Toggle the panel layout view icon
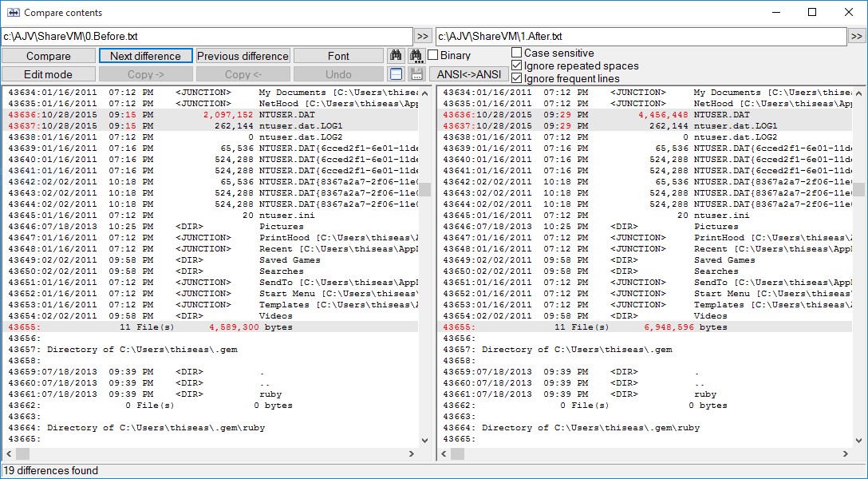This screenshot has width=868, height=479. click(x=396, y=74)
